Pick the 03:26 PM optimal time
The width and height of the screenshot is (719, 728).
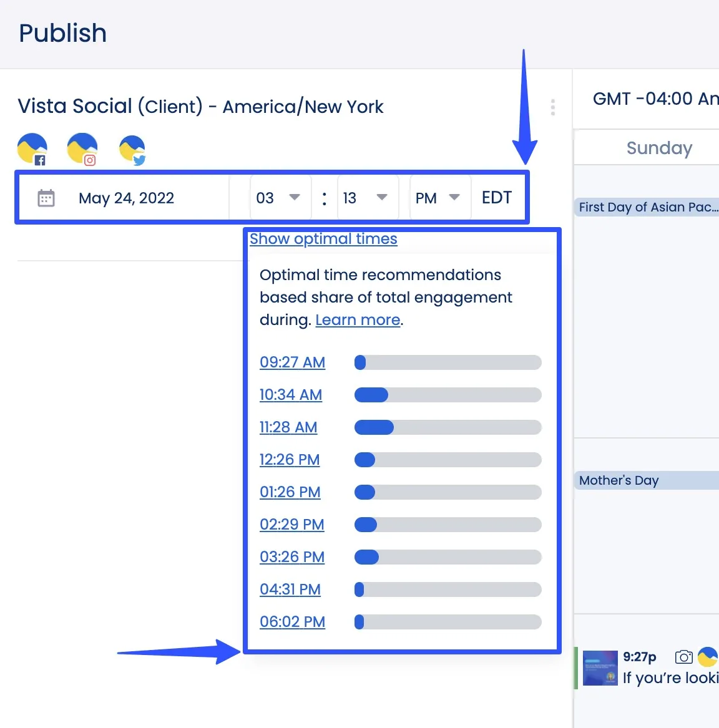point(292,557)
